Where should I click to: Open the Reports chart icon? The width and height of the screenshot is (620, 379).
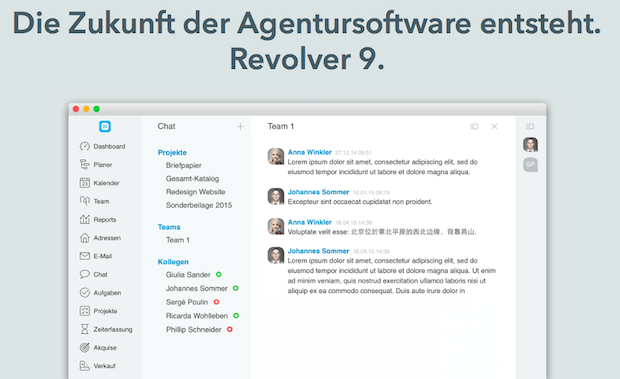click(85, 219)
